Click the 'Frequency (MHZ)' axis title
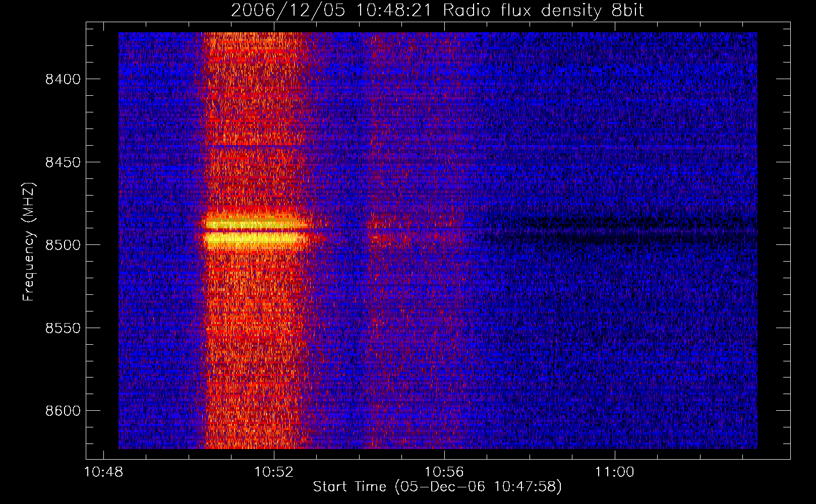This screenshot has width=816, height=504. pos(29,242)
